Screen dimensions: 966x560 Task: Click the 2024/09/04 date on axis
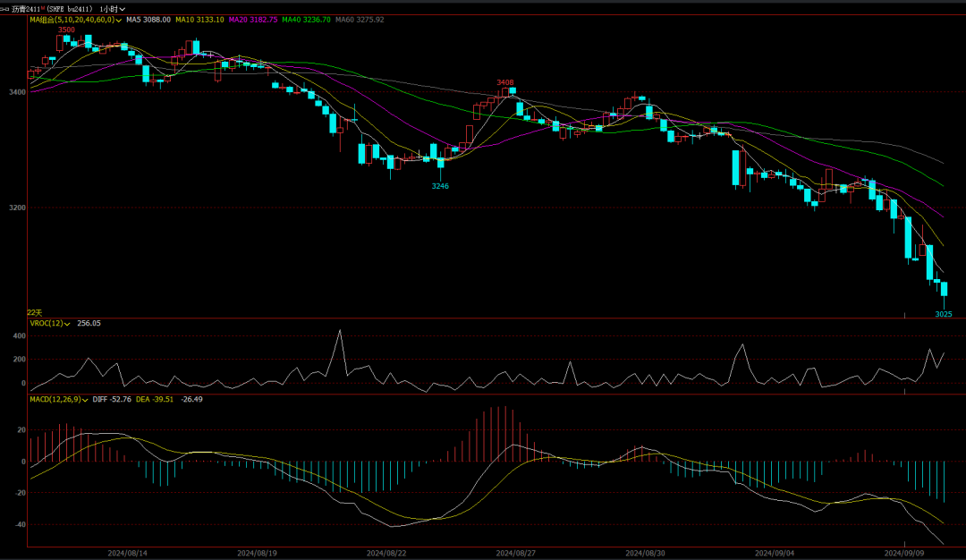click(x=775, y=553)
